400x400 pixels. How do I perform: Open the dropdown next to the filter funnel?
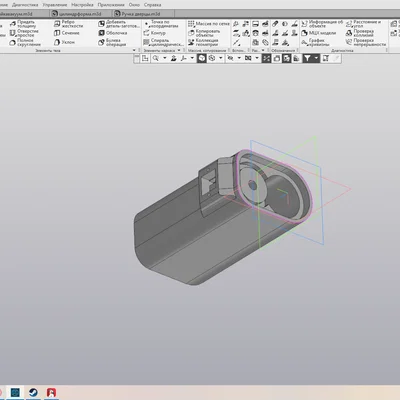316,58
